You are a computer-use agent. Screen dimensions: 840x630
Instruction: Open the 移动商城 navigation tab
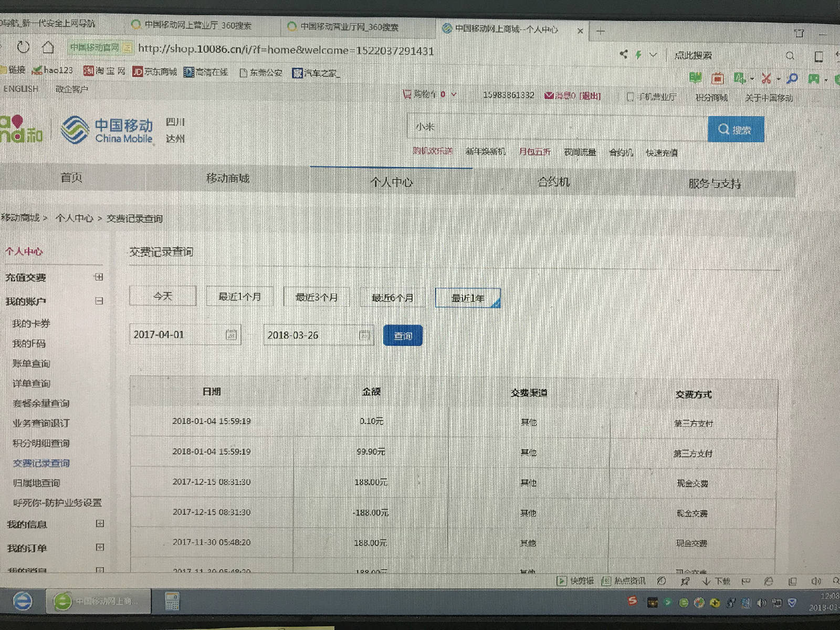tap(227, 178)
